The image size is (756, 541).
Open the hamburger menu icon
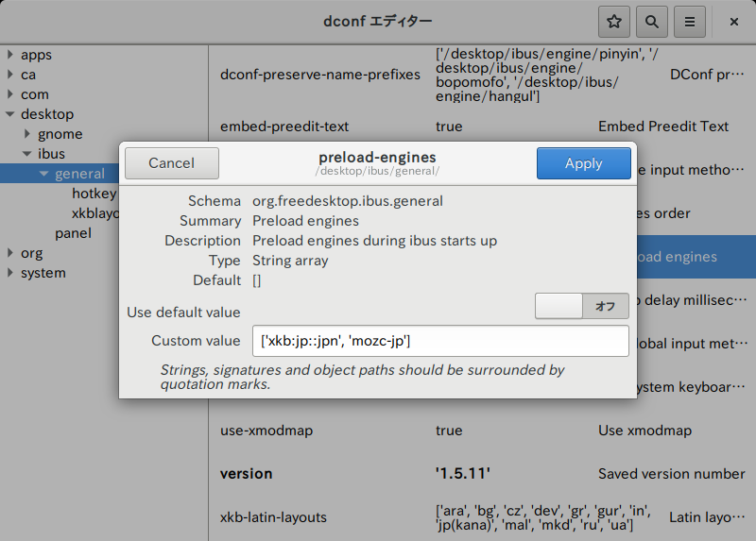[690, 22]
